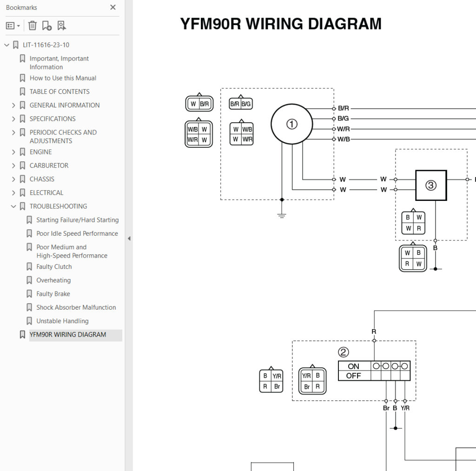Click bookmark icon beside How to Use this Manual
Viewport: 476px width, 471px height.
point(22,78)
